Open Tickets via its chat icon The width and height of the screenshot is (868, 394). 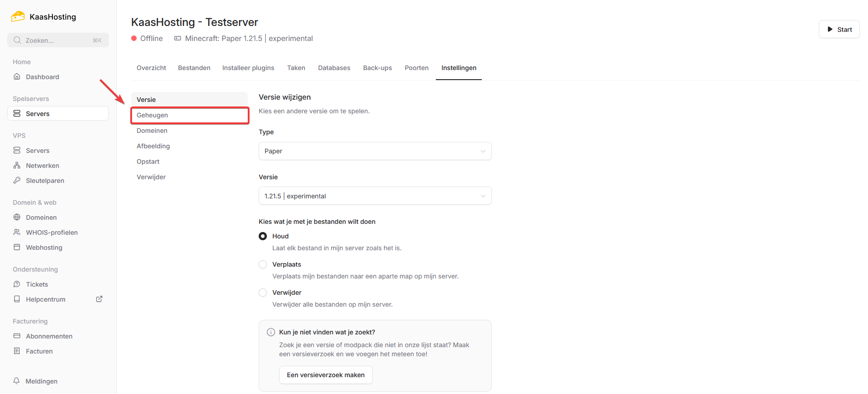[17, 284]
